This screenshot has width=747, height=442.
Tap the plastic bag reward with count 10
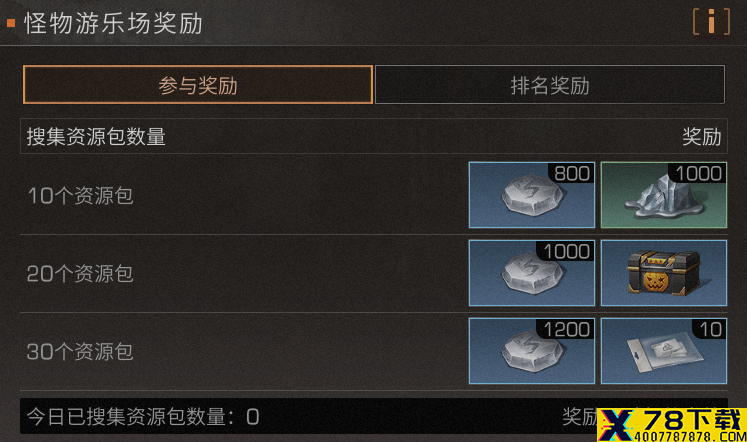click(x=664, y=351)
